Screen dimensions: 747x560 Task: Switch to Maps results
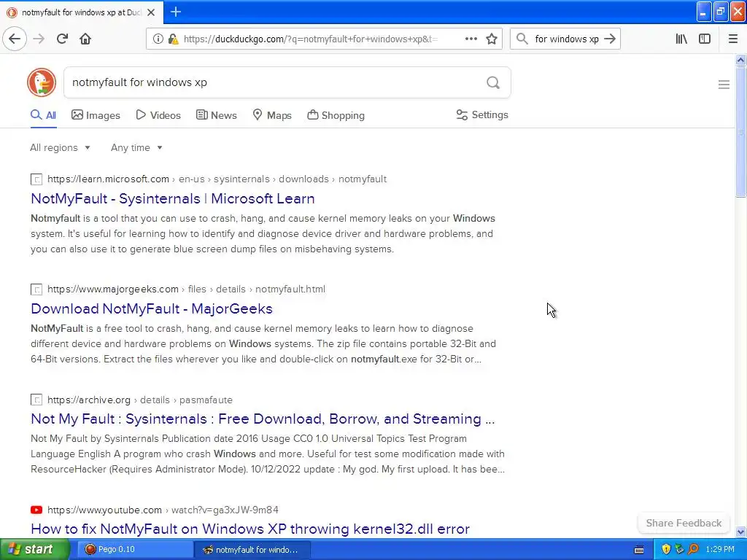[272, 115]
